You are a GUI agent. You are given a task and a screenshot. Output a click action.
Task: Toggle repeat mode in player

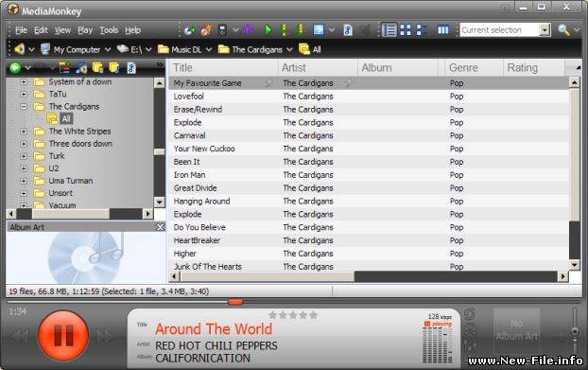[x=470, y=313]
